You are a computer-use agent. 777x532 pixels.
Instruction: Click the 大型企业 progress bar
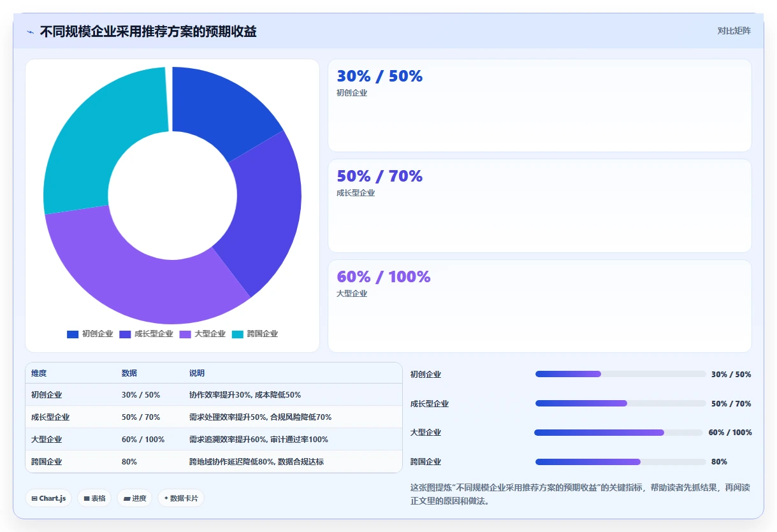coord(618,433)
